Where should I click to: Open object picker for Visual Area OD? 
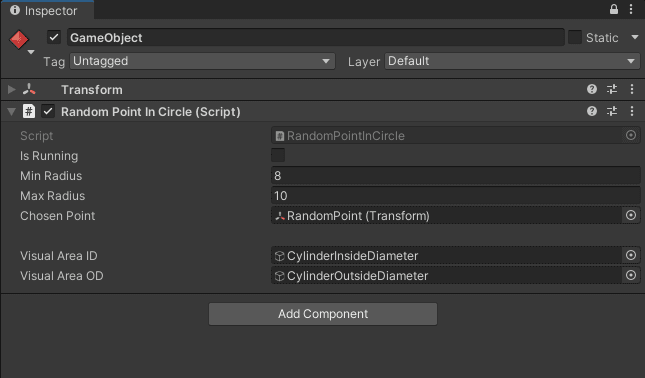coord(631,275)
